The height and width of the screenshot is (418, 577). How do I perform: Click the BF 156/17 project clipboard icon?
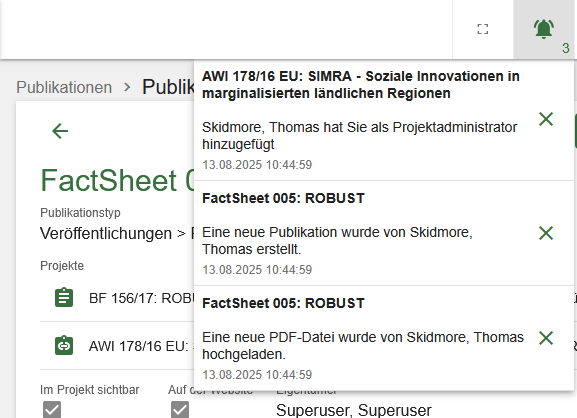click(64, 297)
